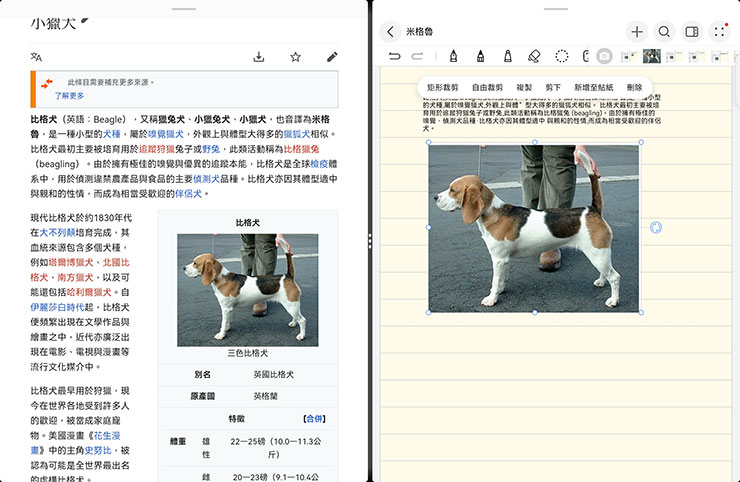Screen dimensions: 740x482
Task: Open the four-dots more menu
Action: coord(719,32)
